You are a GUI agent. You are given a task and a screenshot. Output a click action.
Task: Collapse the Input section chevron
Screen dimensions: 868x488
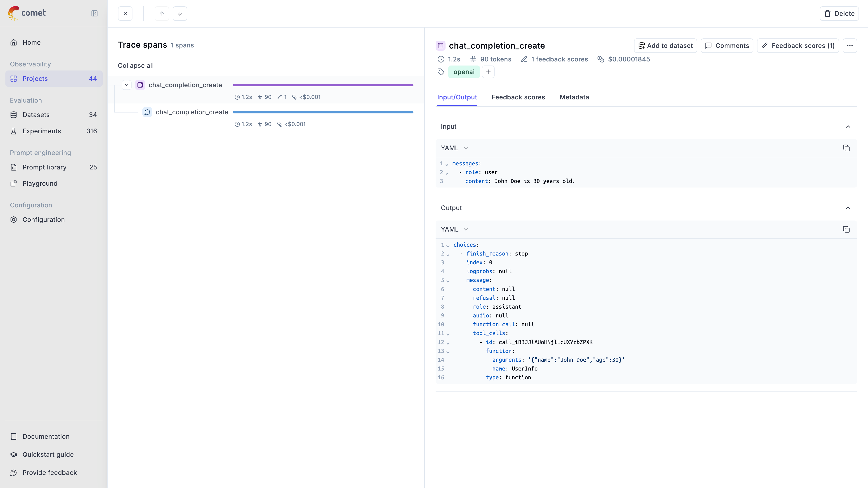tap(849, 127)
